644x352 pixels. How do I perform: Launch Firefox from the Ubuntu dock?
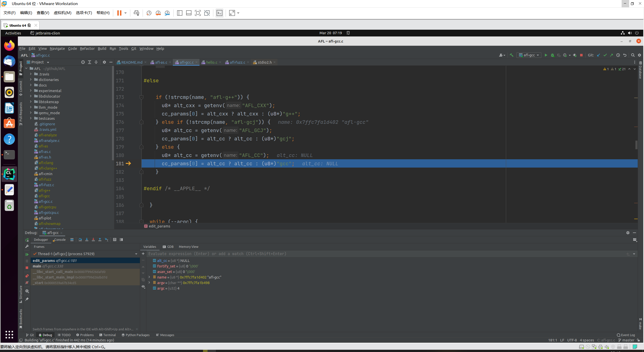pos(9,46)
